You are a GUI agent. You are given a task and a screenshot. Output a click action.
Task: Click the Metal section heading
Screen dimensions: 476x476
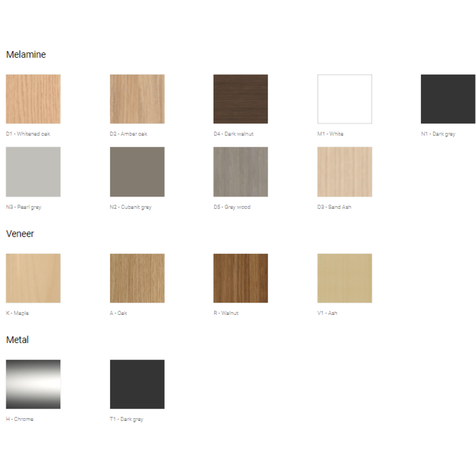click(x=17, y=340)
